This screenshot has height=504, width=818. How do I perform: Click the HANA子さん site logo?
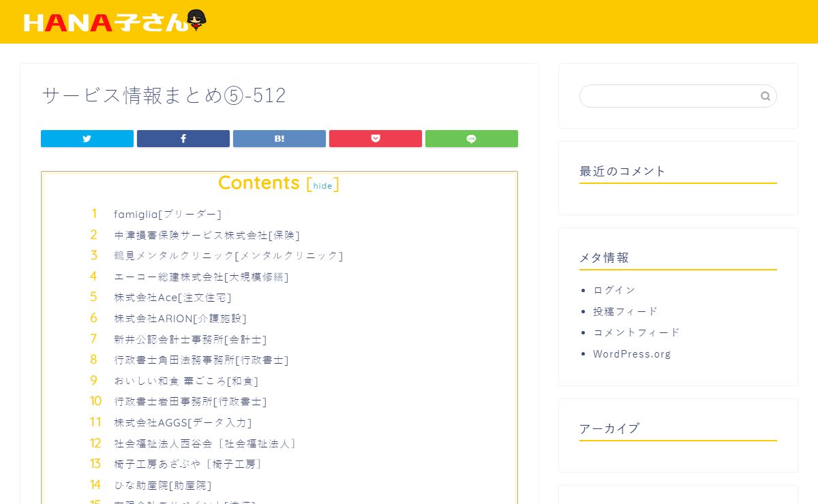[x=115, y=22]
